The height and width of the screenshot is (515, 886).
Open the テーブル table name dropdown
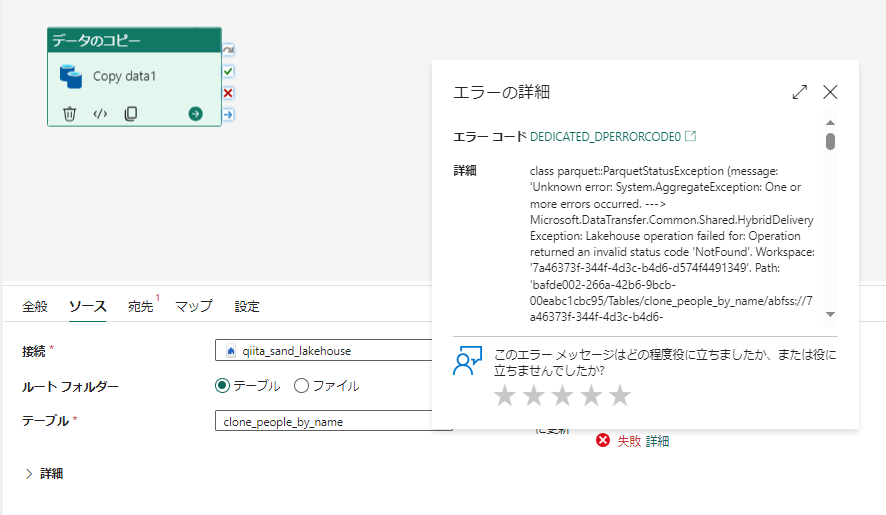(x=324, y=421)
